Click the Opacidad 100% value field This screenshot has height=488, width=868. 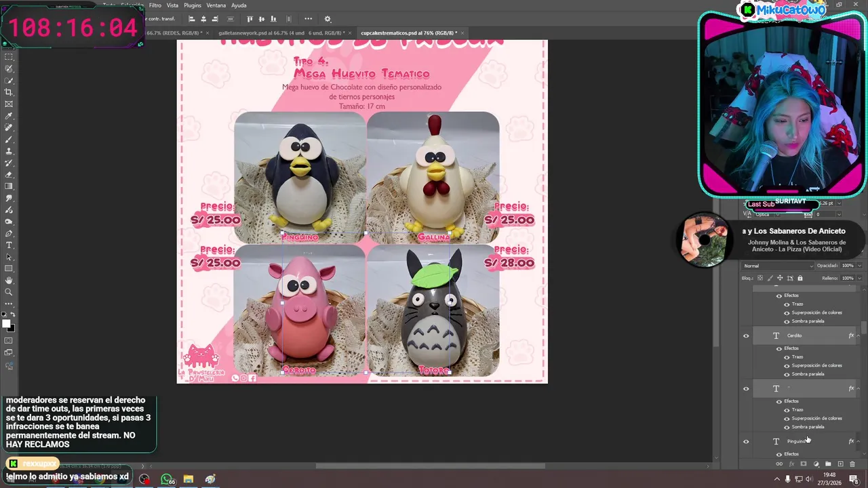point(848,266)
